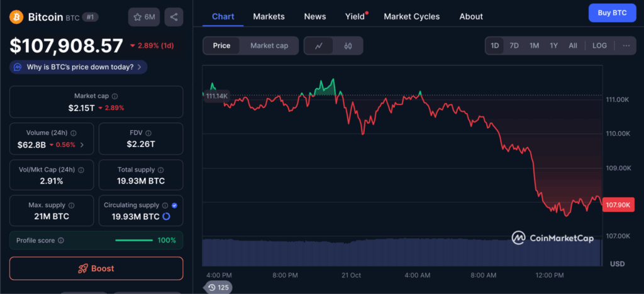This screenshot has width=644, height=294.
Task: Select the Market cap chart toggle
Action: 269,46
